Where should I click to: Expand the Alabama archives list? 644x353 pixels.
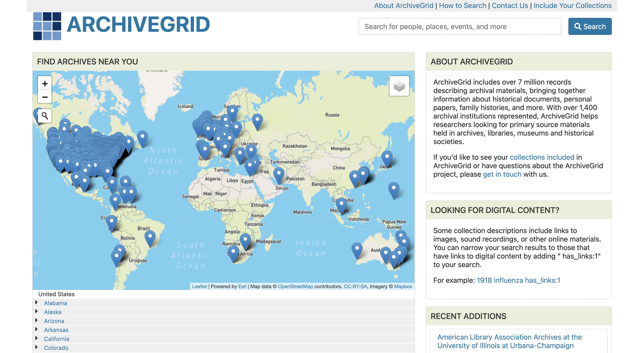55,303
